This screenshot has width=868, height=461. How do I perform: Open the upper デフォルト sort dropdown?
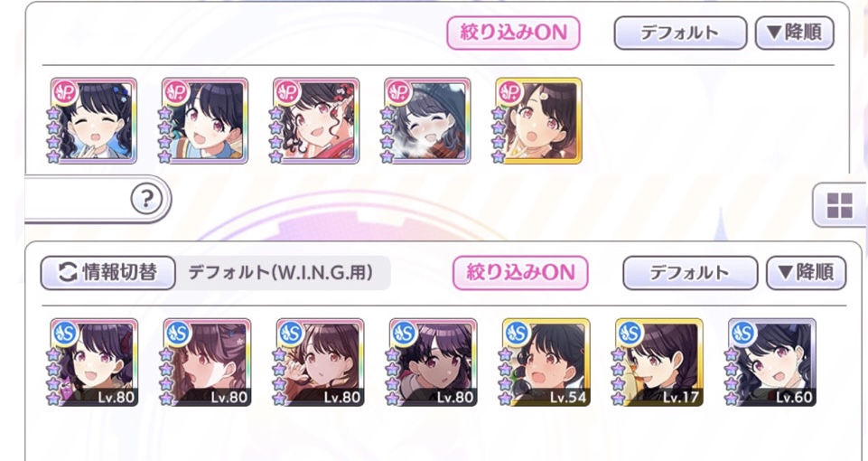(x=680, y=33)
